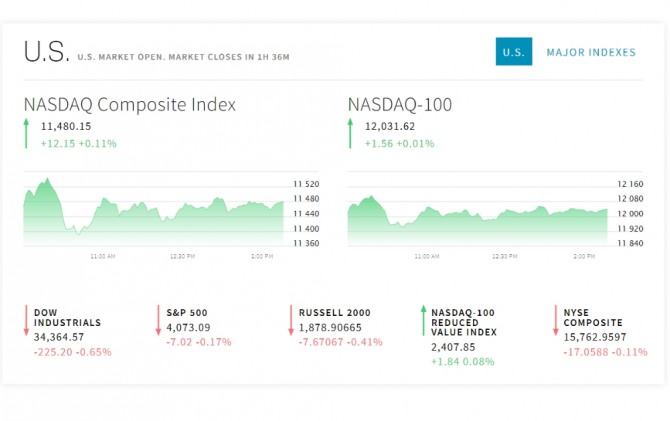The image size is (670, 421).
Task: Open the Russell 2000 index link
Action: (334, 313)
